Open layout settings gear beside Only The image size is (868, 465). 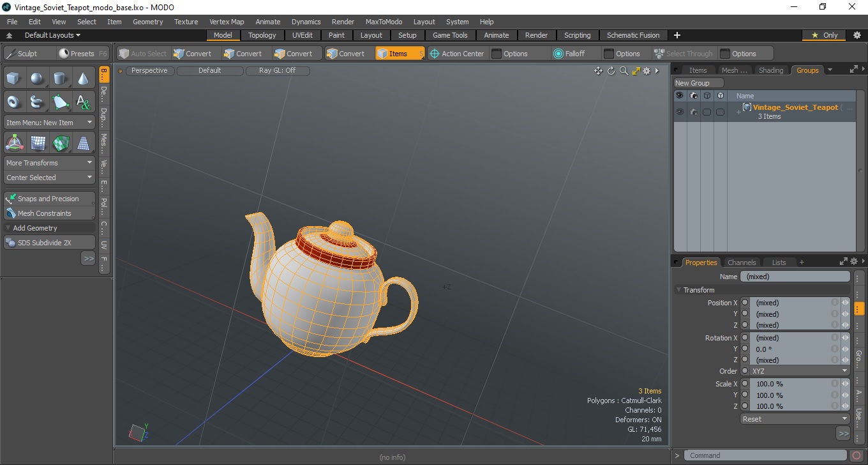(x=857, y=35)
